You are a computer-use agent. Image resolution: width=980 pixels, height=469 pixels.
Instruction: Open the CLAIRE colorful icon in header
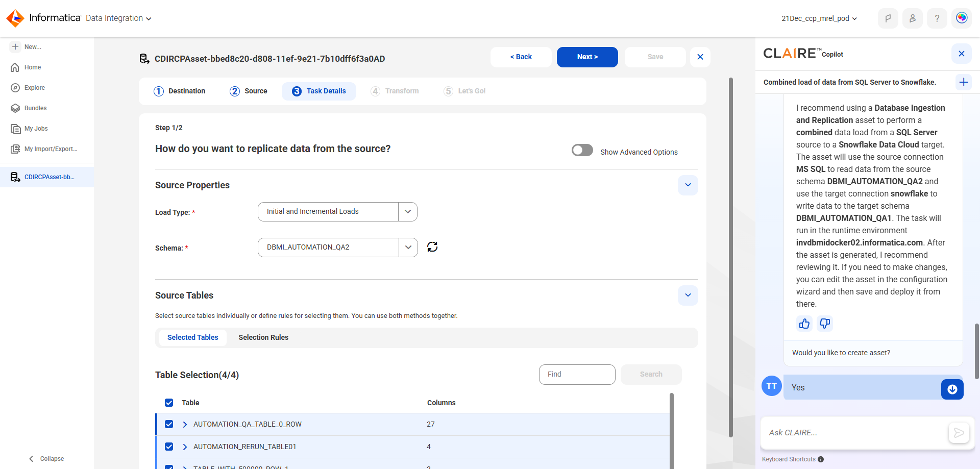click(962, 18)
